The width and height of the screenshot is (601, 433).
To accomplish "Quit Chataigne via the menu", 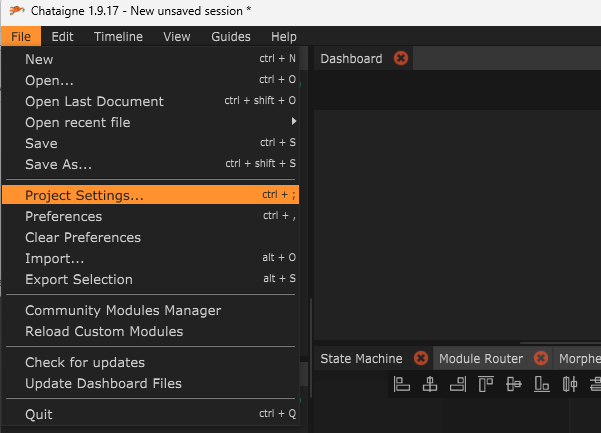I will point(150,414).
